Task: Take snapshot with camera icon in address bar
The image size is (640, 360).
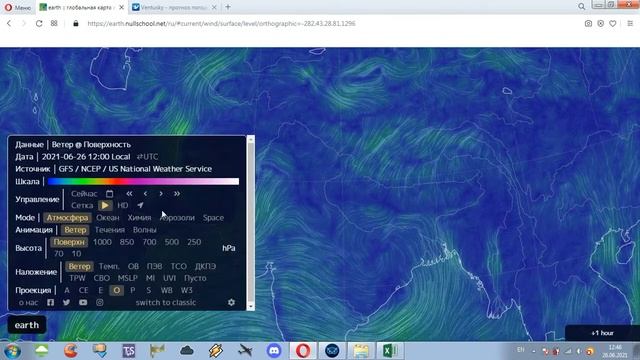Action: 588,24
